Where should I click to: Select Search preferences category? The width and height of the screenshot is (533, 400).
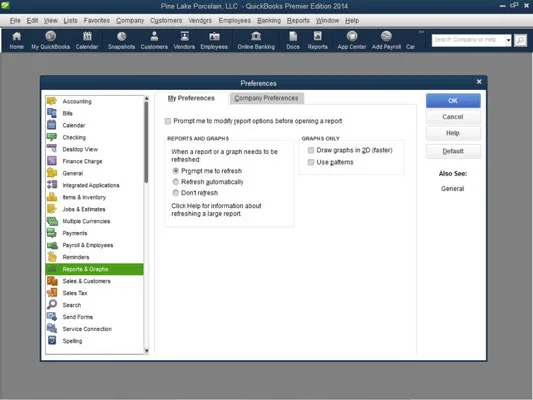(94, 305)
